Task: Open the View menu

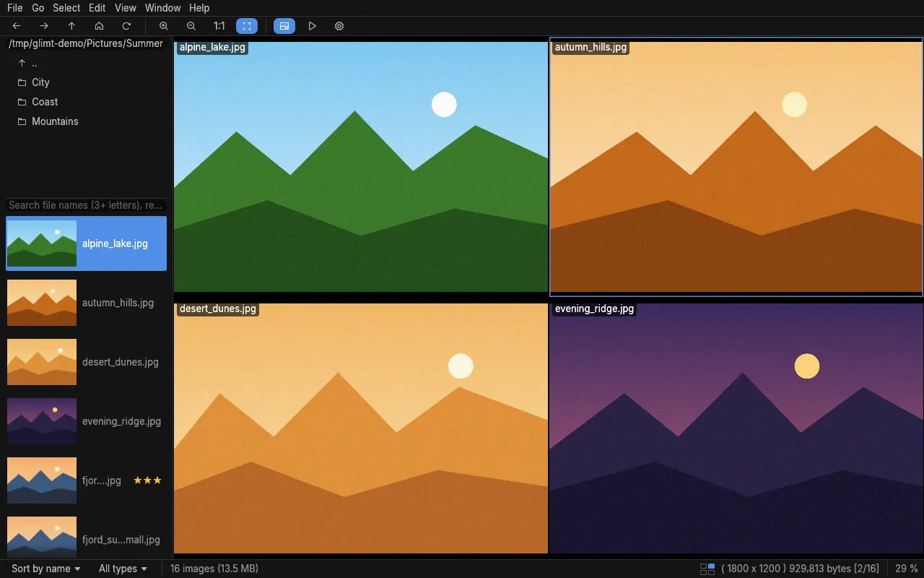Action: (126, 8)
